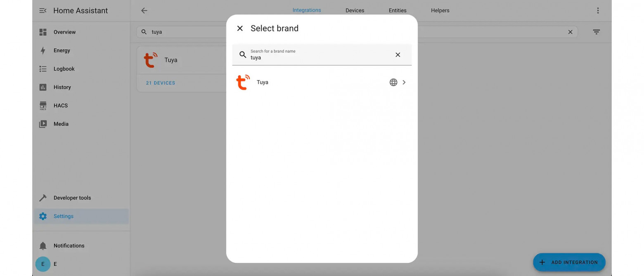
Task: Clear the brand search field with the X
Action: point(398,54)
